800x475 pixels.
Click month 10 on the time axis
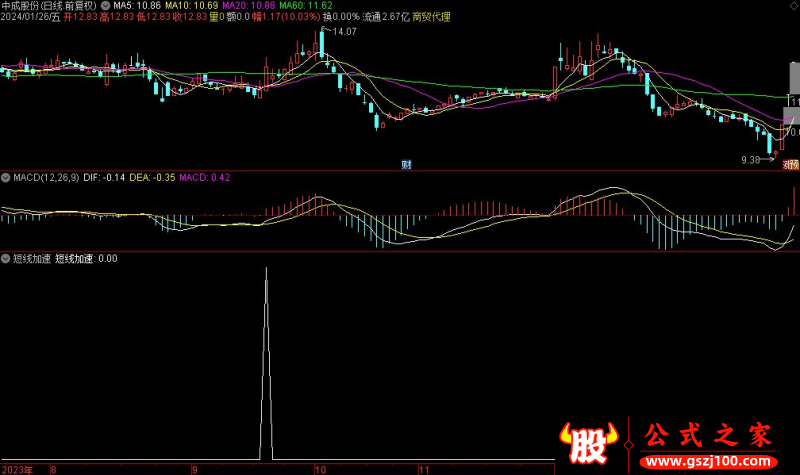320,468
